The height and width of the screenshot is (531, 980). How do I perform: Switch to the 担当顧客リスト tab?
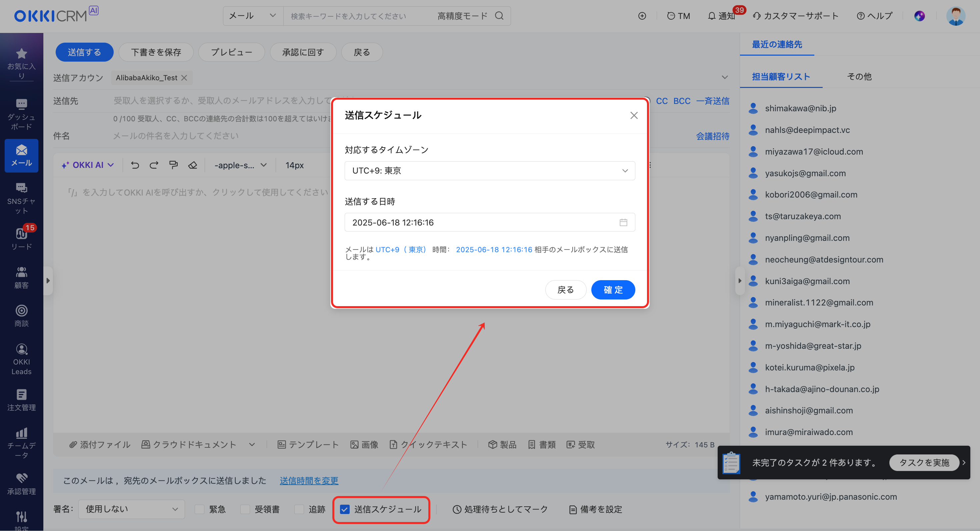pos(781,76)
